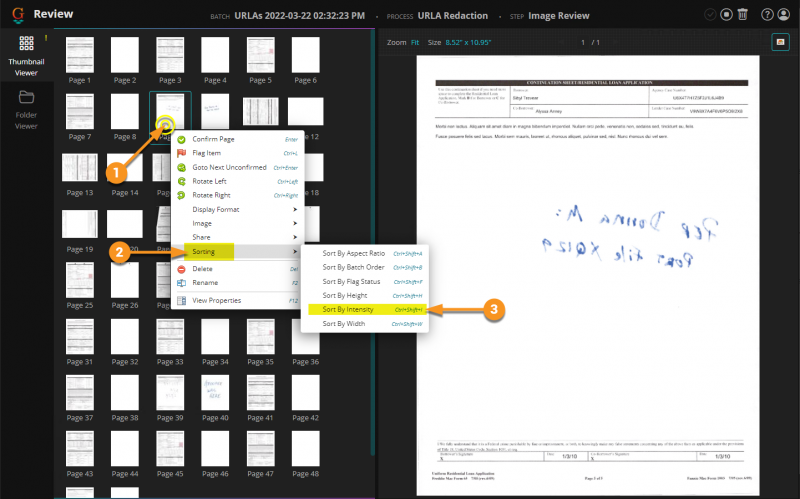The image size is (800, 499).
Task: Click the process name URLA Redaction
Action: click(x=453, y=16)
